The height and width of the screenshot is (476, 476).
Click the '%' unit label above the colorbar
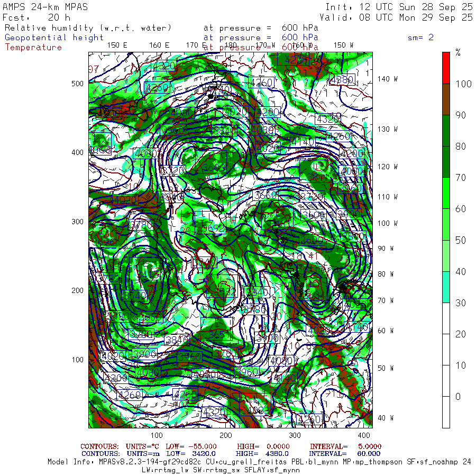[458, 52]
